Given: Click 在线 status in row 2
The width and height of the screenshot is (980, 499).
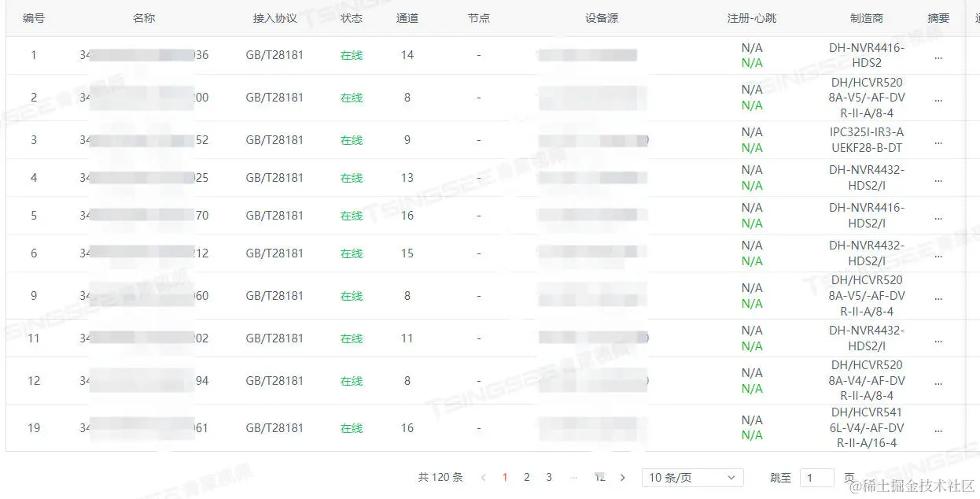Looking at the screenshot, I should point(352,98).
